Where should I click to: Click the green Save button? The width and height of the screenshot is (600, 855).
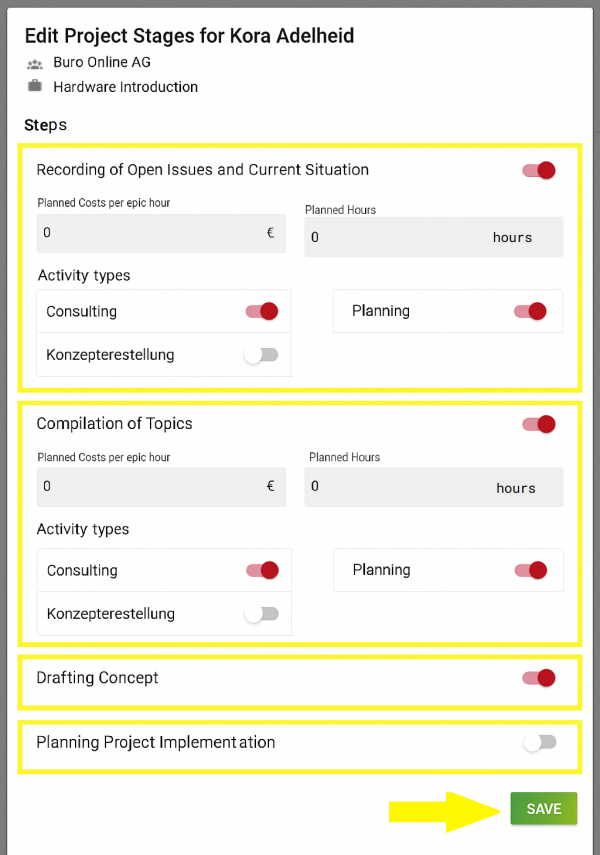pyautogui.click(x=543, y=808)
